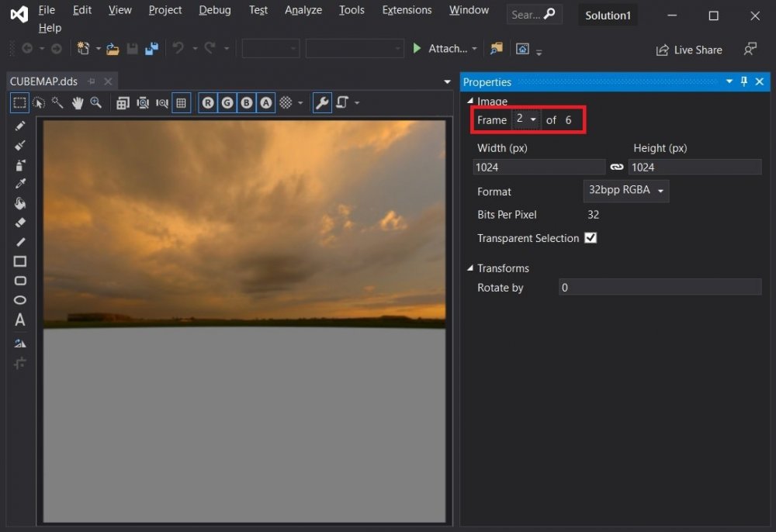Image resolution: width=776 pixels, height=532 pixels.
Task: Select the Pencil tool in the left toolbar
Action: (20, 126)
